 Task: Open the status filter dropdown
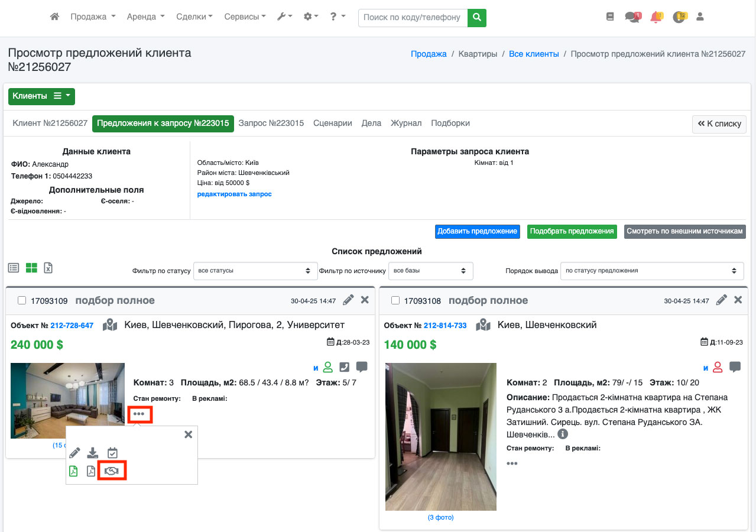255,271
